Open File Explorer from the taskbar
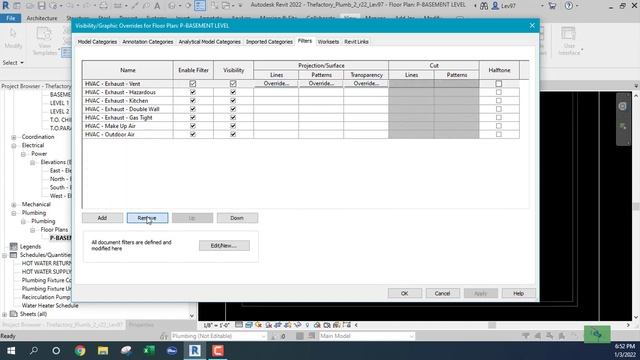This screenshot has width=640, height=360. coord(103,351)
